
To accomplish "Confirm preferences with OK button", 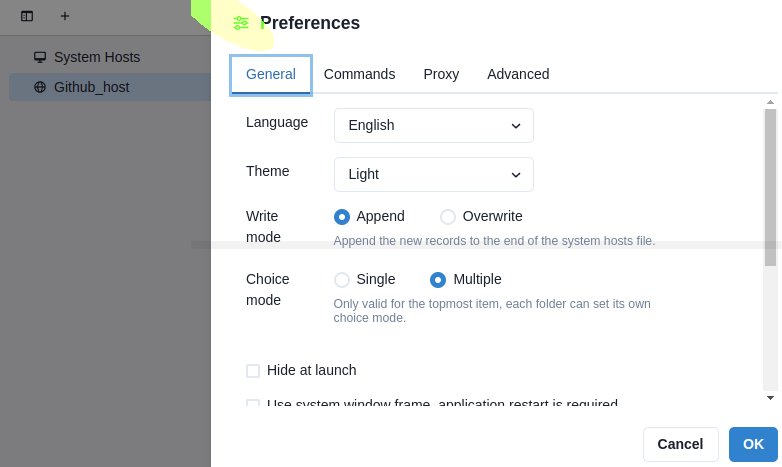I will pyautogui.click(x=753, y=444).
